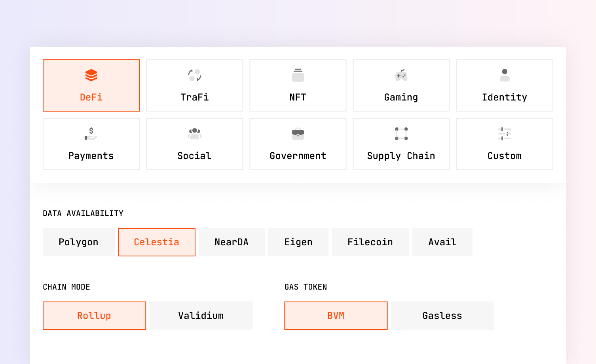Enable the Gasless gas token option
Viewport: 596px width, 364px height.
click(x=442, y=316)
